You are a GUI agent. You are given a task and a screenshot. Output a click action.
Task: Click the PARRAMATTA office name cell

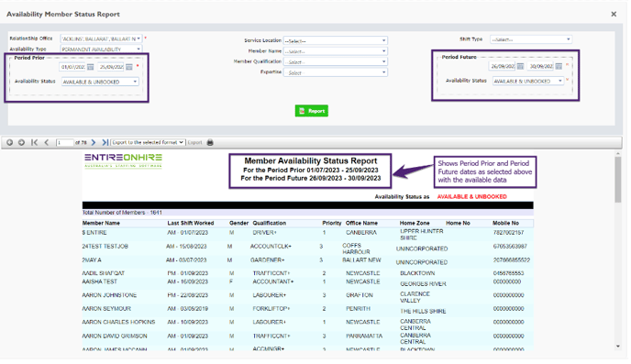[364, 336]
